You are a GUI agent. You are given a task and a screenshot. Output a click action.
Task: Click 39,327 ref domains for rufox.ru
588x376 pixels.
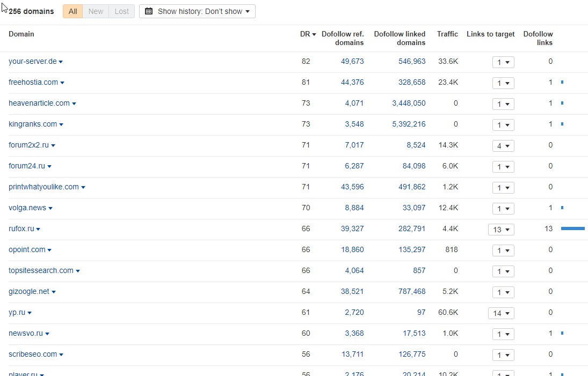point(352,229)
